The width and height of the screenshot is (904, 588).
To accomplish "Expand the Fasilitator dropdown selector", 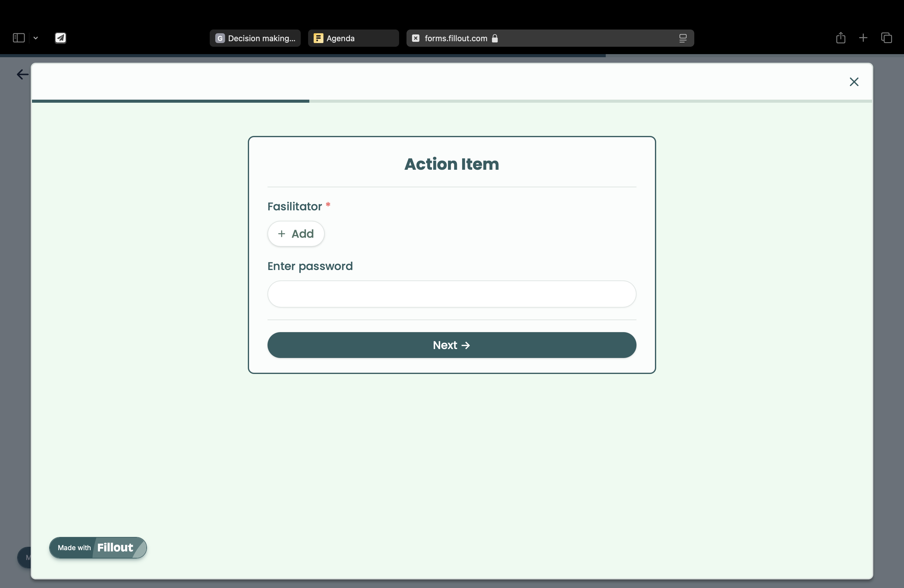I will pyautogui.click(x=295, y=233).
